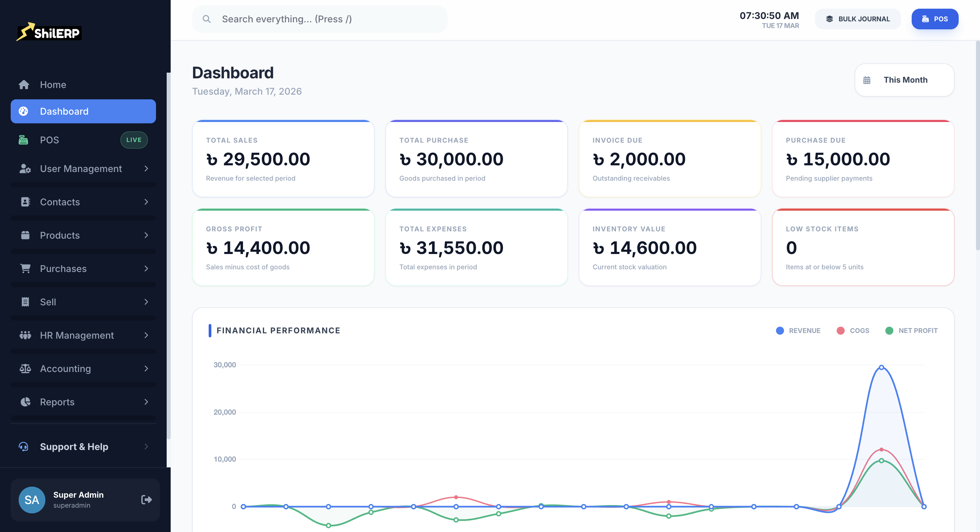Click the Search everything input field
The height and width of the screenshot is (532, 980).
pos(320,19)
